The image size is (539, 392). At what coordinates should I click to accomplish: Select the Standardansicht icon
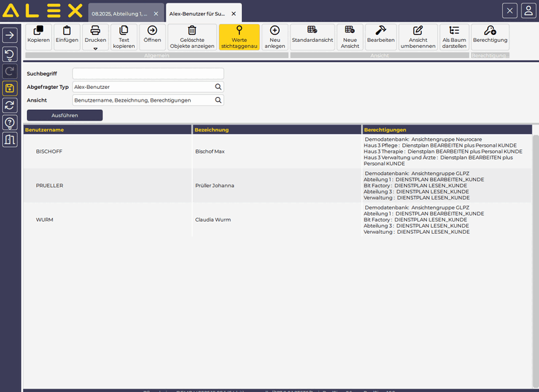tap(312, 30)
